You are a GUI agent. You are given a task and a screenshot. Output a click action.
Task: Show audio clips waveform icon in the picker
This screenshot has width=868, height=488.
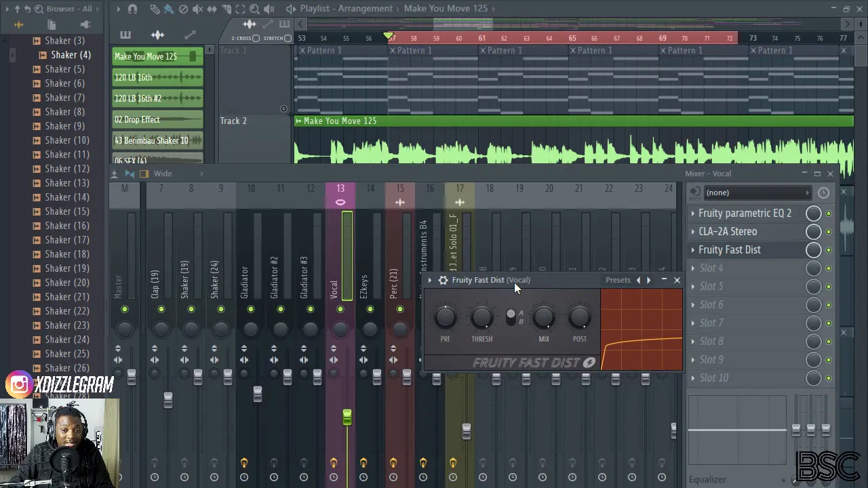point(157,35)
